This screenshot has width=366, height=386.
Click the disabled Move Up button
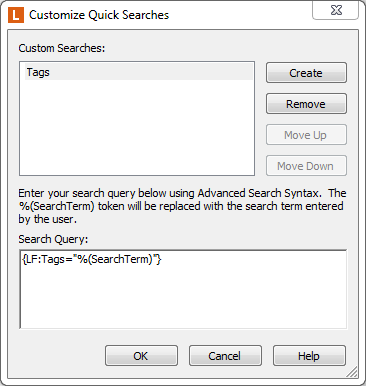(x=306, y=135)
